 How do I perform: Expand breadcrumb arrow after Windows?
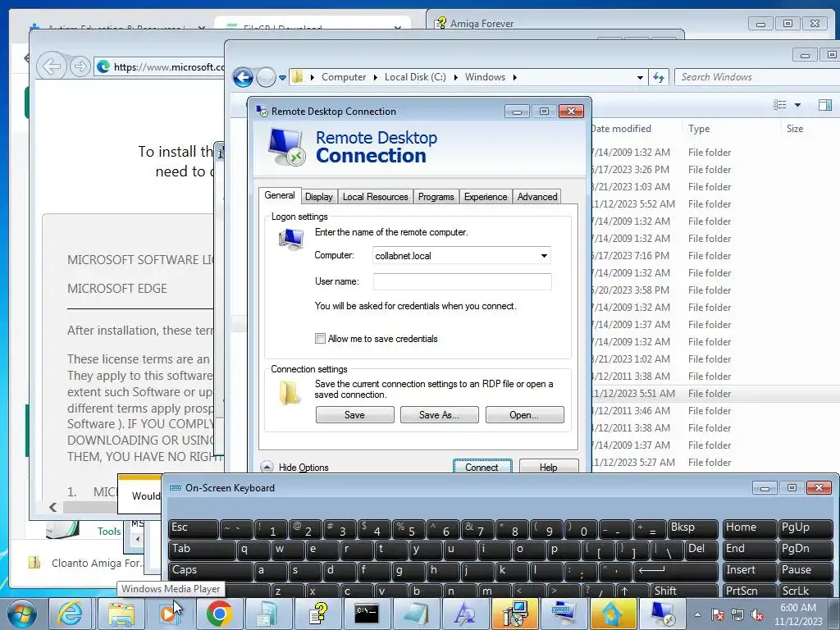click(515, 78)
